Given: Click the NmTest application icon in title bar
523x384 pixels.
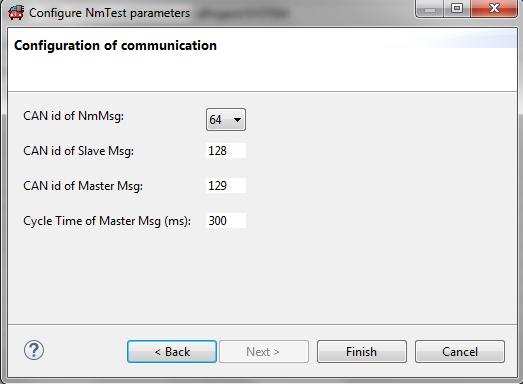Looking at the screenshot, I should [16, 13].
